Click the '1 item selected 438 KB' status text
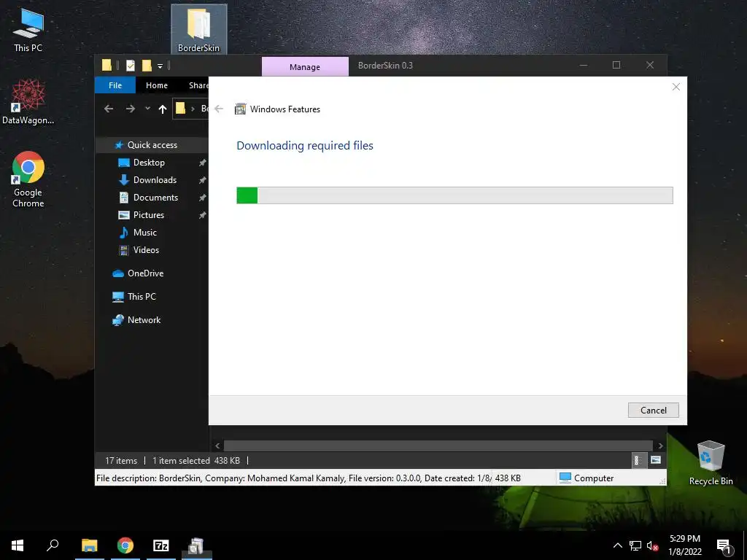This screenshot has width=747, height=560. pos(196,461)
